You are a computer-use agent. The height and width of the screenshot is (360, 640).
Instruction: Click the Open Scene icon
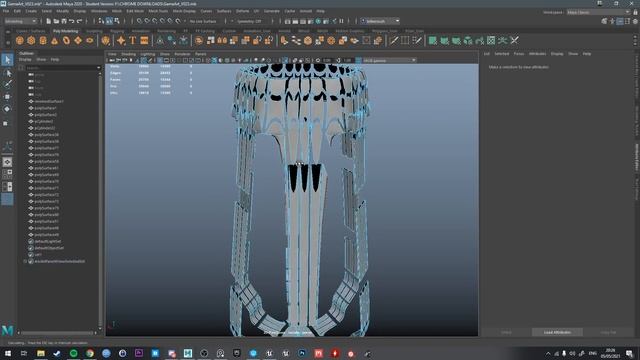[x=56, y=21]
